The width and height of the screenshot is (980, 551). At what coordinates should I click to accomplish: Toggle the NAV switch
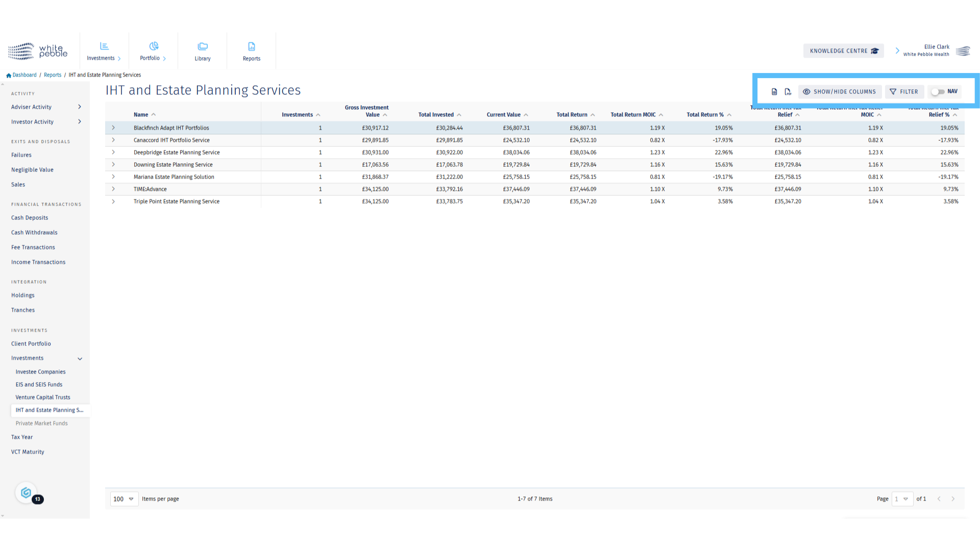pyautogui.click(x=938, y=92)
